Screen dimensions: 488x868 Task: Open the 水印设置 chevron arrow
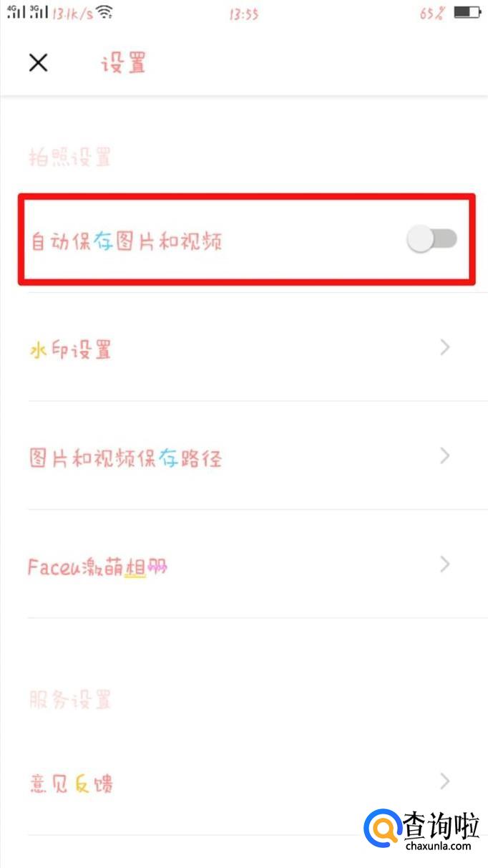(x=445, y=348)
